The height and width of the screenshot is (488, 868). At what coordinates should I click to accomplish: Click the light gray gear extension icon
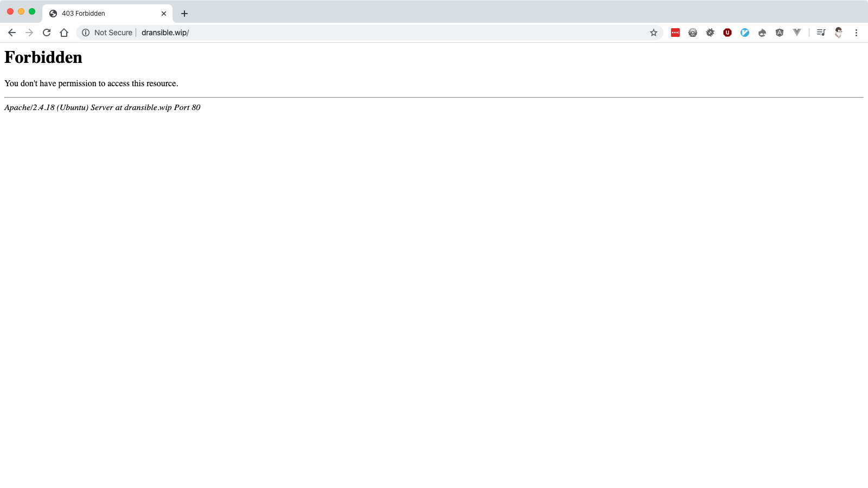click(x=693, y=33)
